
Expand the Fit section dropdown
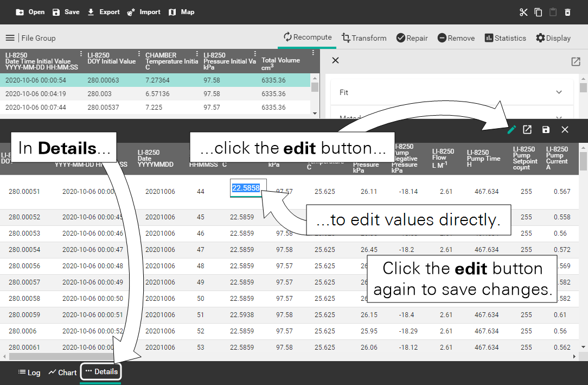(559, 92)
